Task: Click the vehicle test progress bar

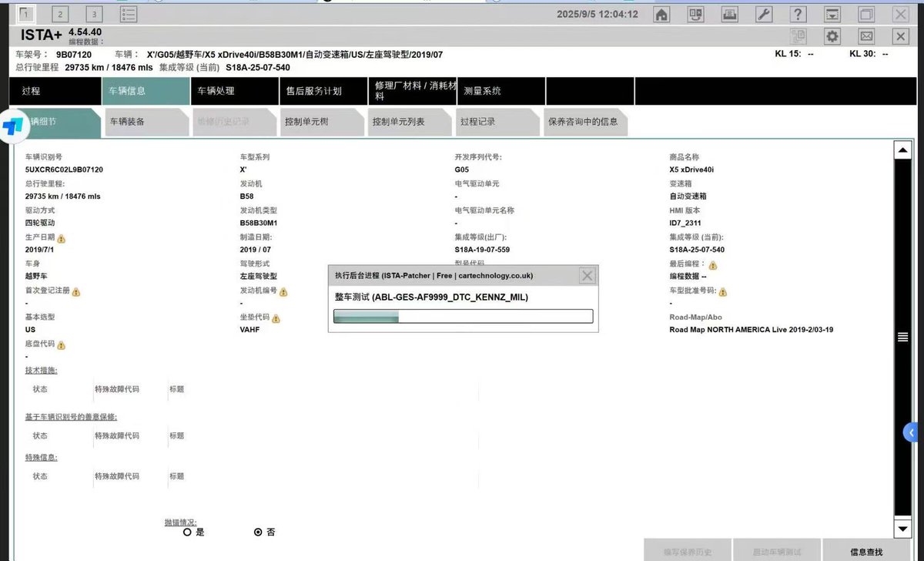Action: coord(463,316)
